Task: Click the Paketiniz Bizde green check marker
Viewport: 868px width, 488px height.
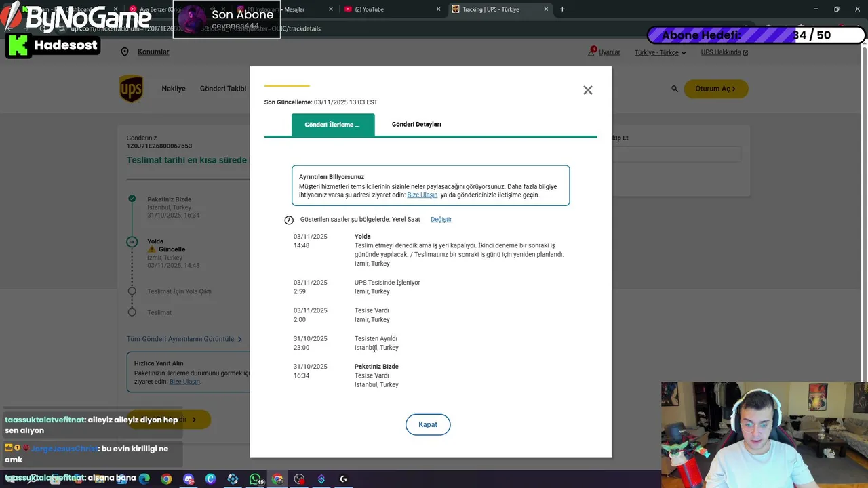Action: pos(132,199)
